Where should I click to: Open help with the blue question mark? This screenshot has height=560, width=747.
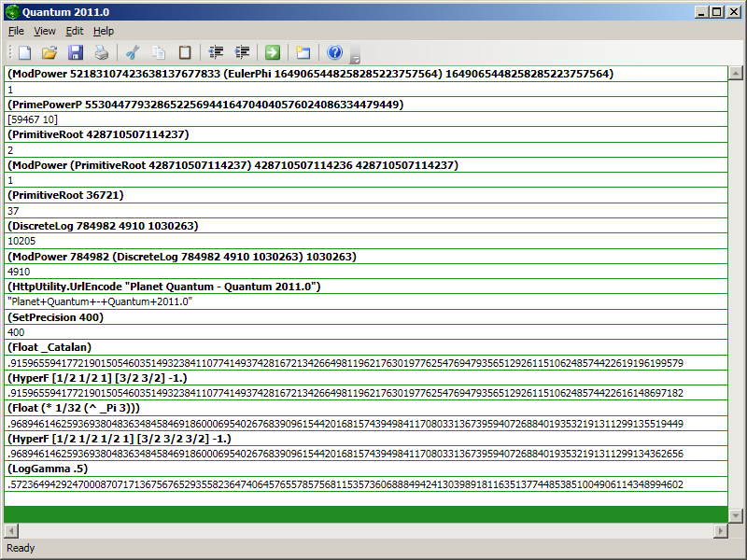(x=335, y=53)
